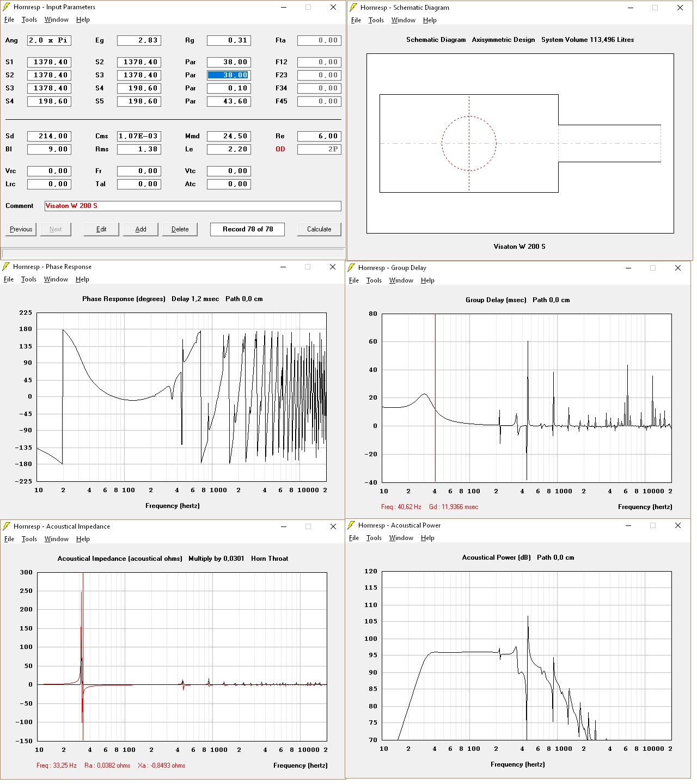Viewport: 697px width, 784px height.
Task: Click the Schematic Diagram window lightning icon
Action: 353,8
